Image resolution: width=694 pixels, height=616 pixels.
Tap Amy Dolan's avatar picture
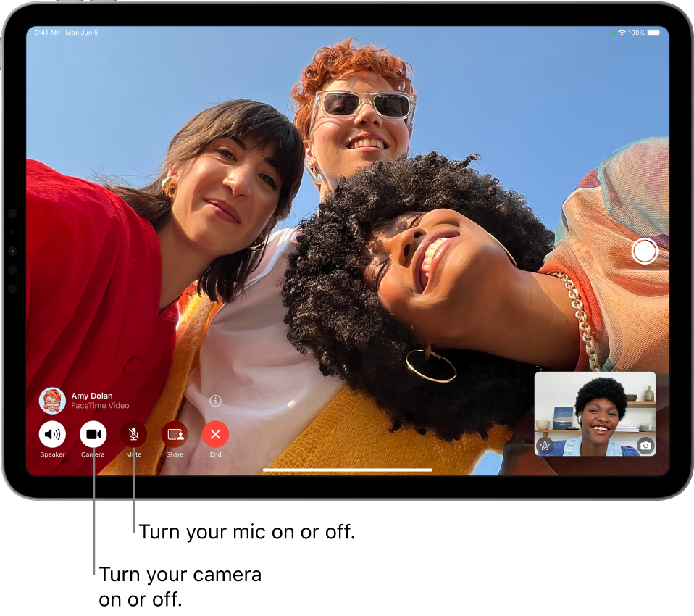52,400
